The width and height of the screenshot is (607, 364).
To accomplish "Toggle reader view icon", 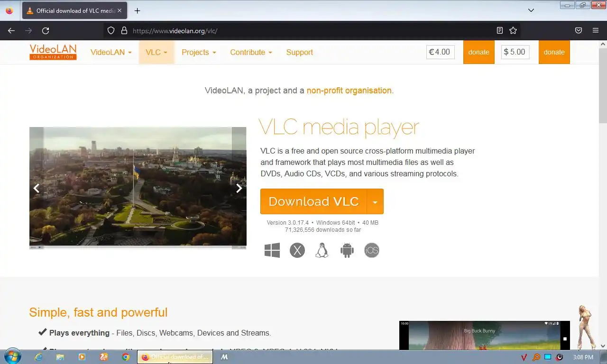I will tap(499, 30).
